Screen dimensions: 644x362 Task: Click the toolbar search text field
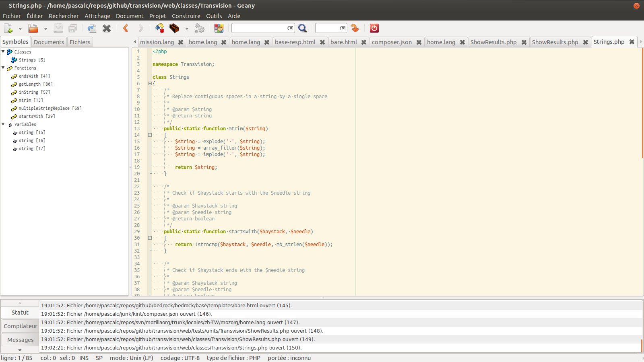click(260, 28)
